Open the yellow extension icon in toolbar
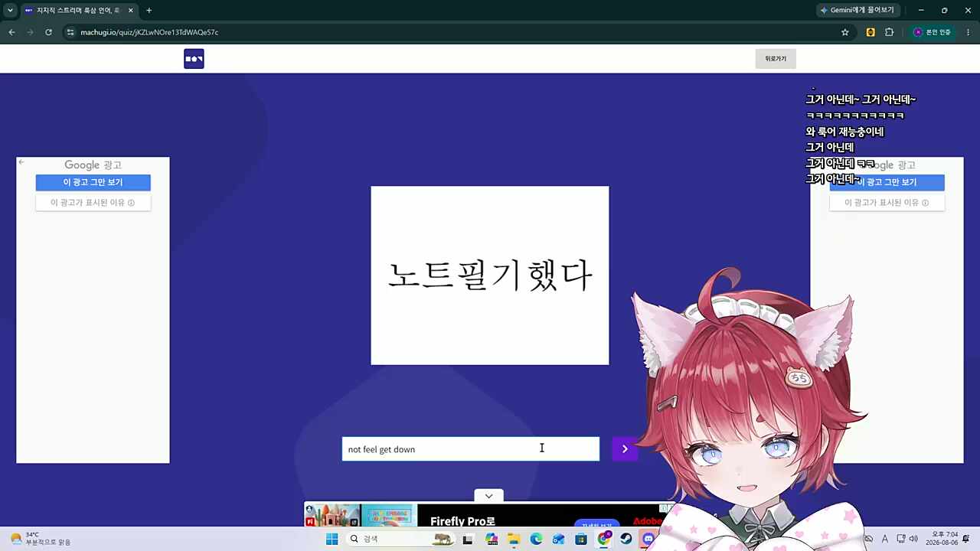The width and height of the screenshot is (980, 551). pos(871,32)
